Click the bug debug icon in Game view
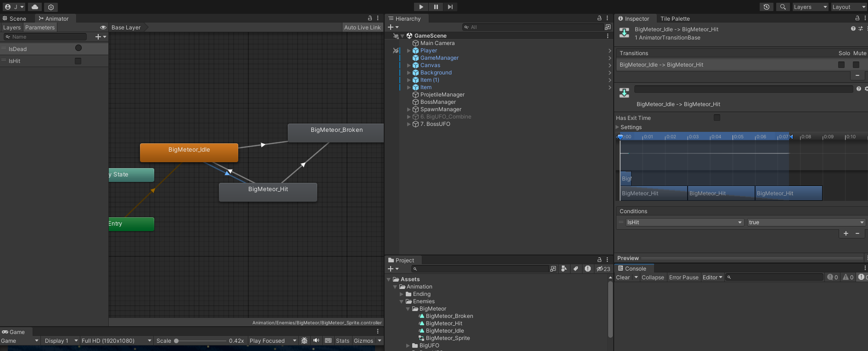The width and height of the screenshot is (868, 351). [304, 340]
